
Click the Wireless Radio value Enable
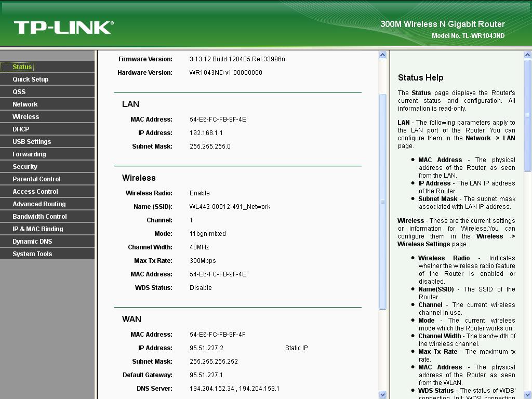point(199,193)
